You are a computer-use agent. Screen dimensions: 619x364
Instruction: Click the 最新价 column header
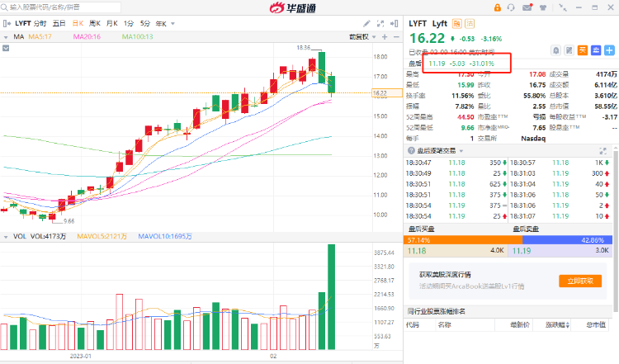click(520, 325)
